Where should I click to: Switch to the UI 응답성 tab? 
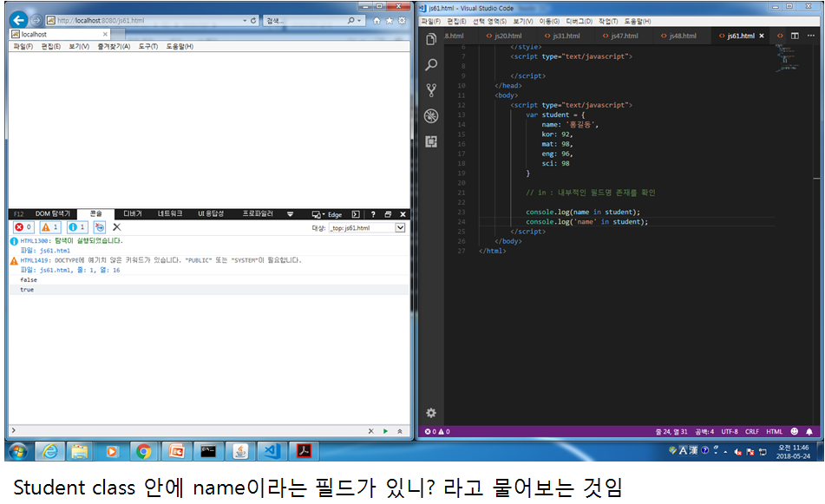[211, 213]
